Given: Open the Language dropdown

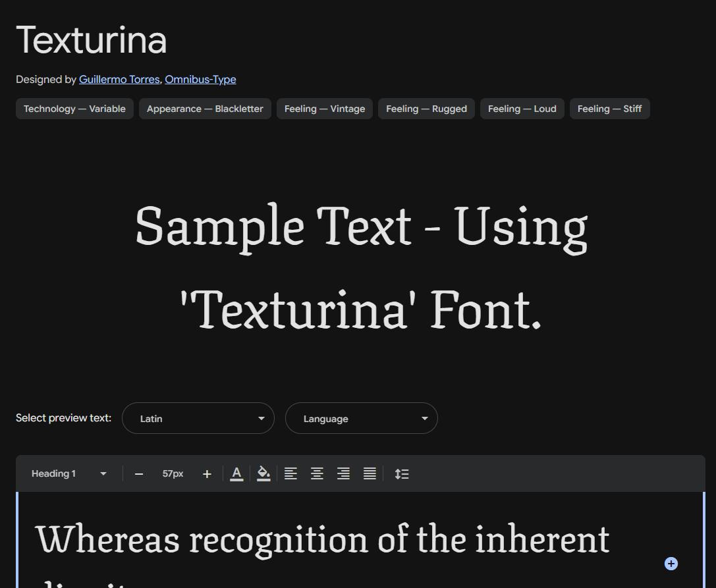Looking at the screenshot, I should (x=362, y=418).
